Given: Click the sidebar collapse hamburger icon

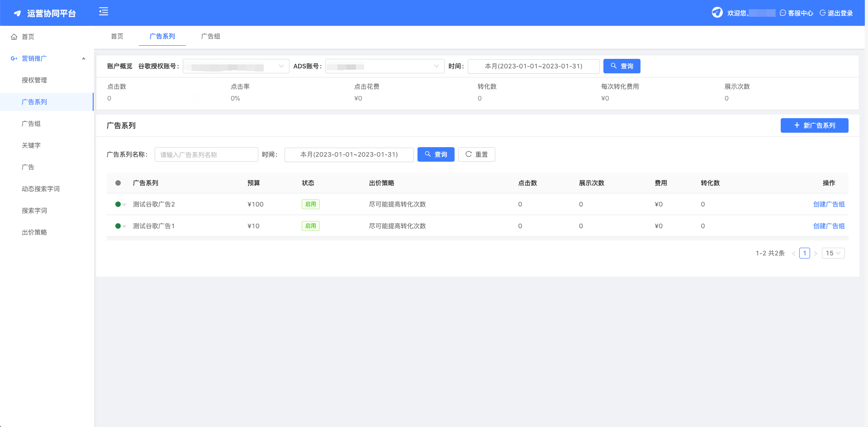Looking at the screenshot, I should [104, 12].
